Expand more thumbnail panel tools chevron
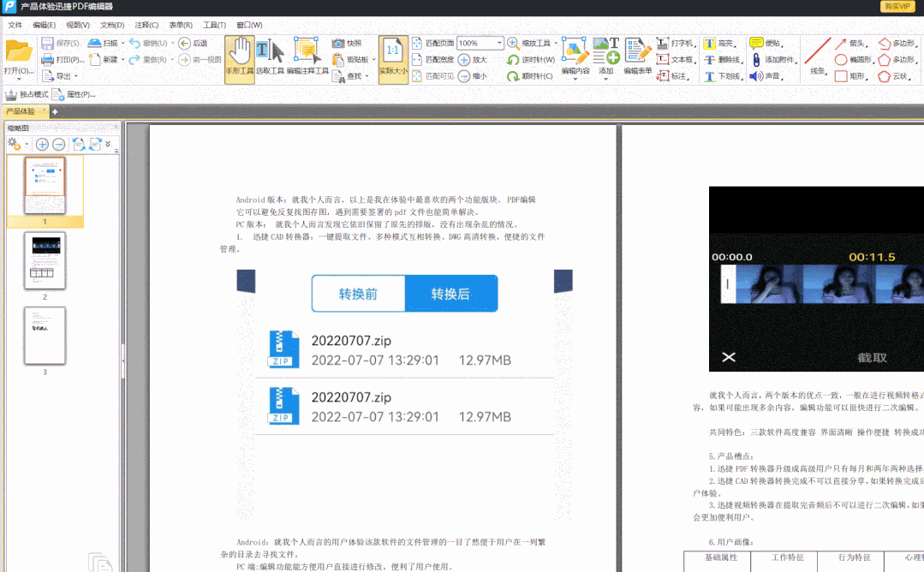This screenshot has height=572, width=924. tap(108, 145)
